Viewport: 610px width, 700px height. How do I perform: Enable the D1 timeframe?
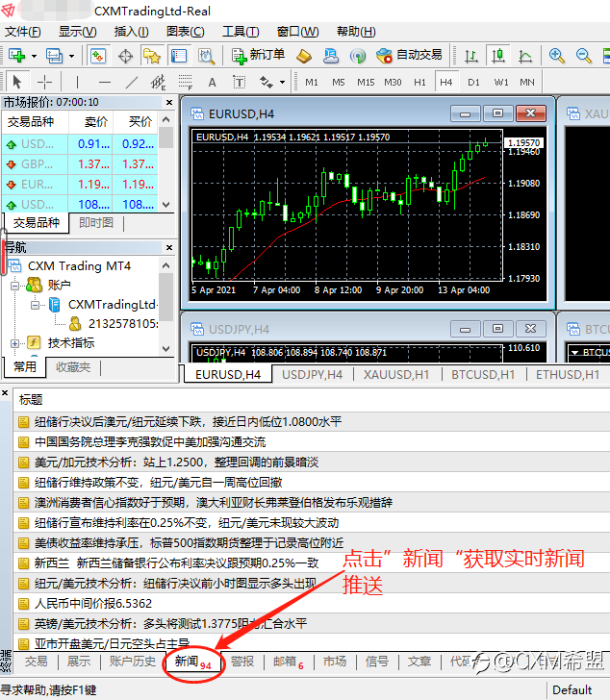[x=473, y=82]
